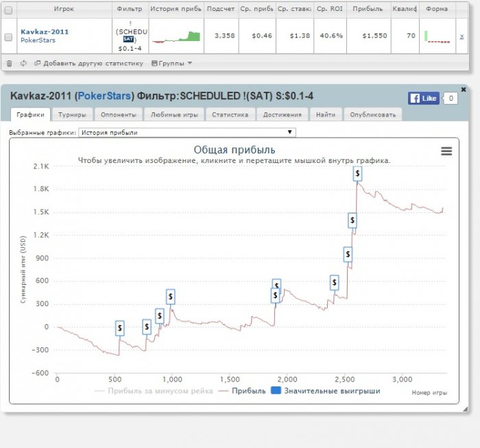This screenshot has height=448, width=480.
Task: Go to the 'Достижения' tab
Action: 282,114
